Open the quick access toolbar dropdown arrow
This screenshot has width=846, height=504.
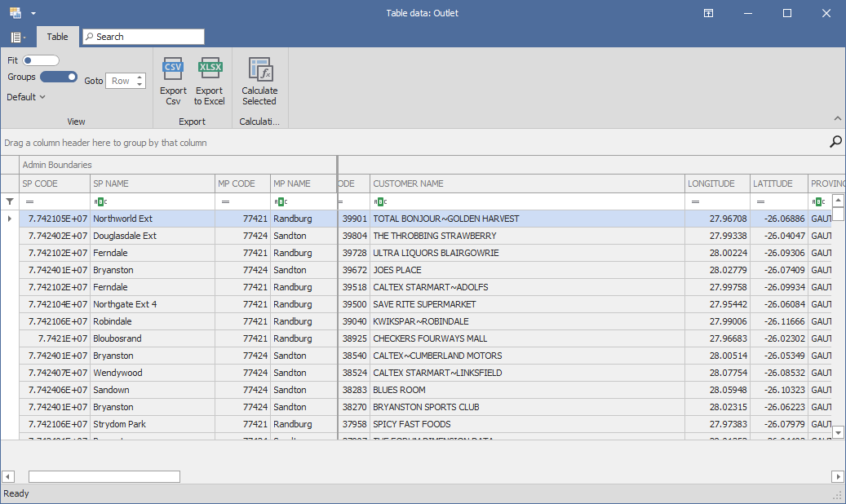click(33, 14)
